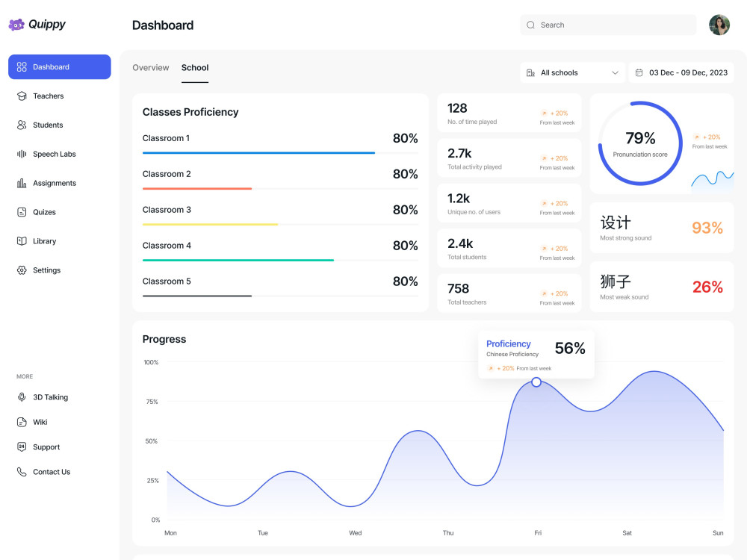This screenshot has height=560, width=747.
Task: Click trend arrow icon beside Pronunciation score
Action: tap(696, 137)
